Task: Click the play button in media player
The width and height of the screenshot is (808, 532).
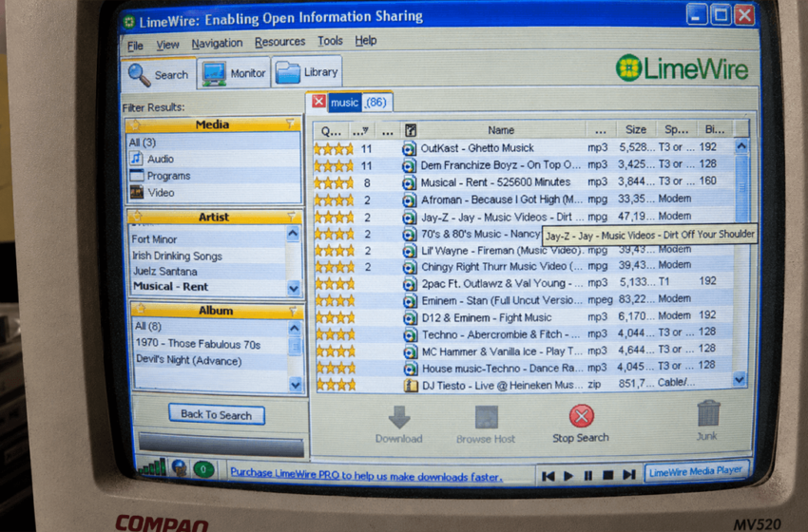Action: pyautogui.click(x=568, y=476)
